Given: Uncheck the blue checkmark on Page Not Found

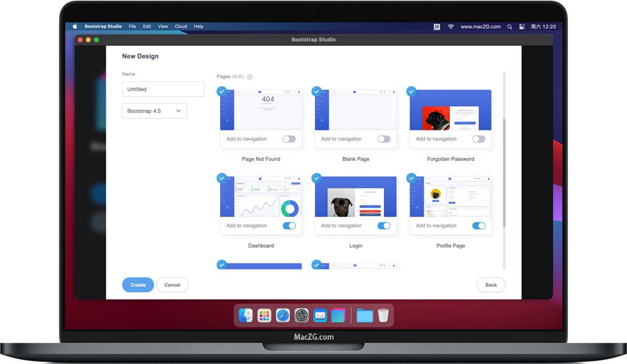Looking at the screenshot, I should 222,91.
